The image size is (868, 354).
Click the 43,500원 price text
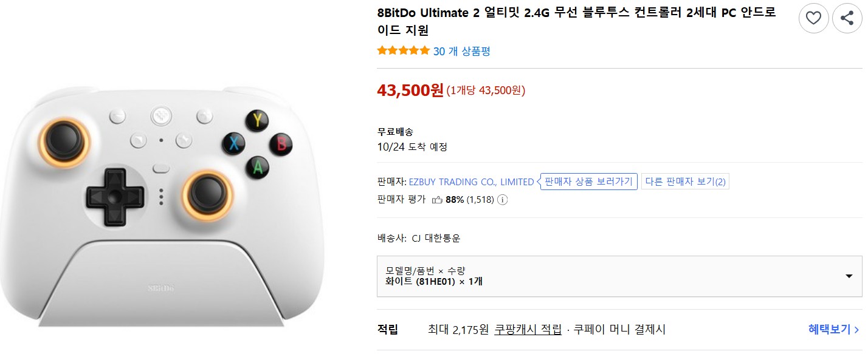click(x=410, y=90)
